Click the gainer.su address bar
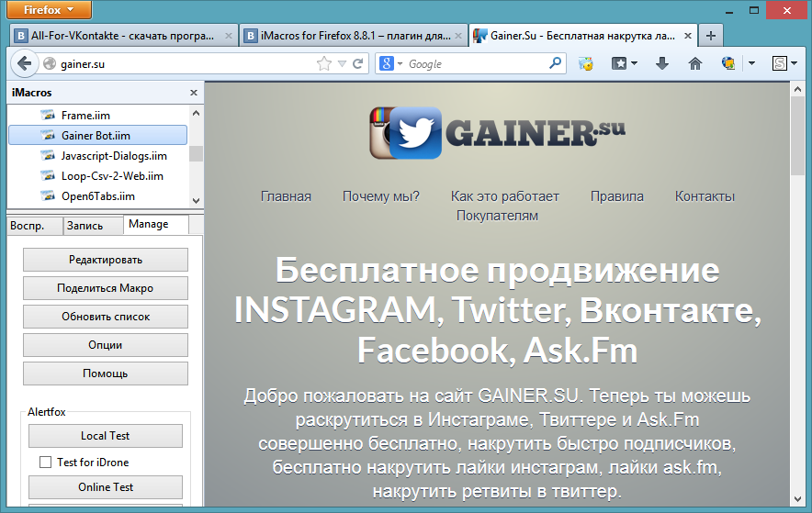 186,63
